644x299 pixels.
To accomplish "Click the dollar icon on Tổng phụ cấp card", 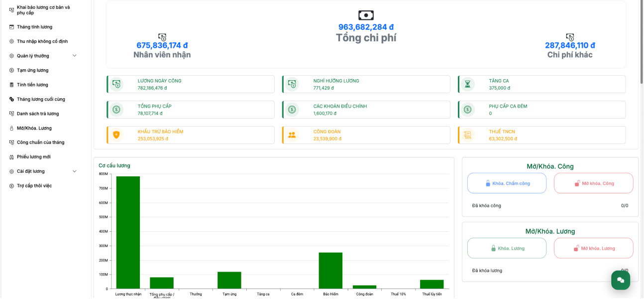I will (116, 110).
